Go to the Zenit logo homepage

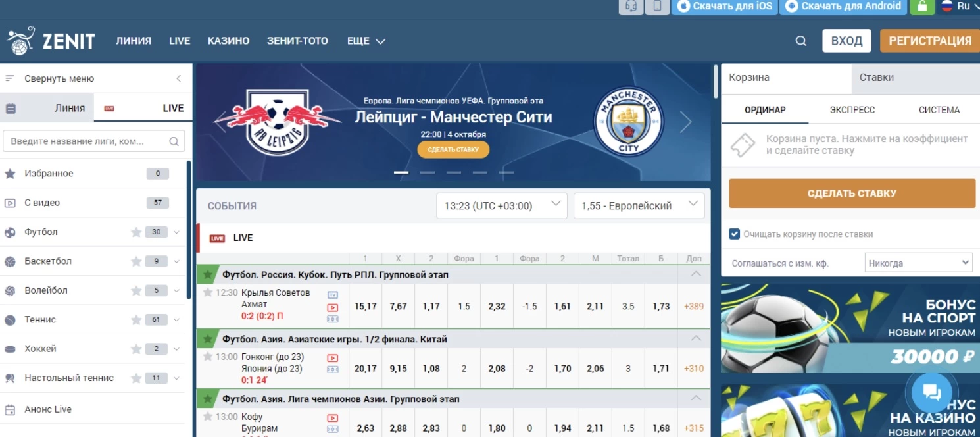[x=51, y=41]
